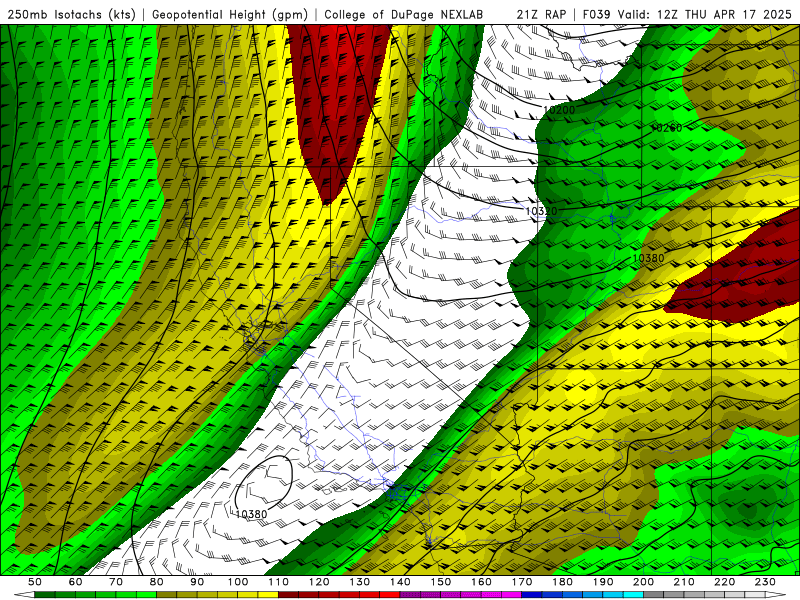Click the "250mb Isotachs (kts)" title text
Image resolution: width=800 pixels, height=600 pixels.
[72, 14]
